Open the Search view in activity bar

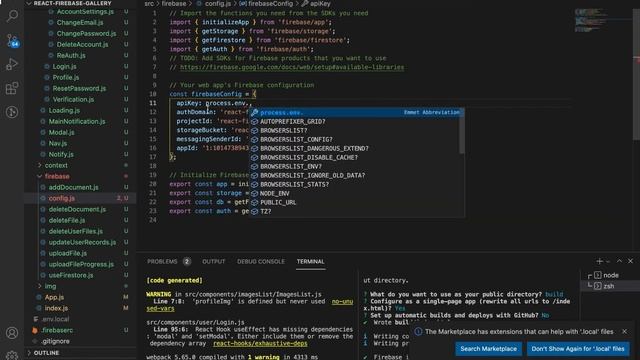[12, 16]
